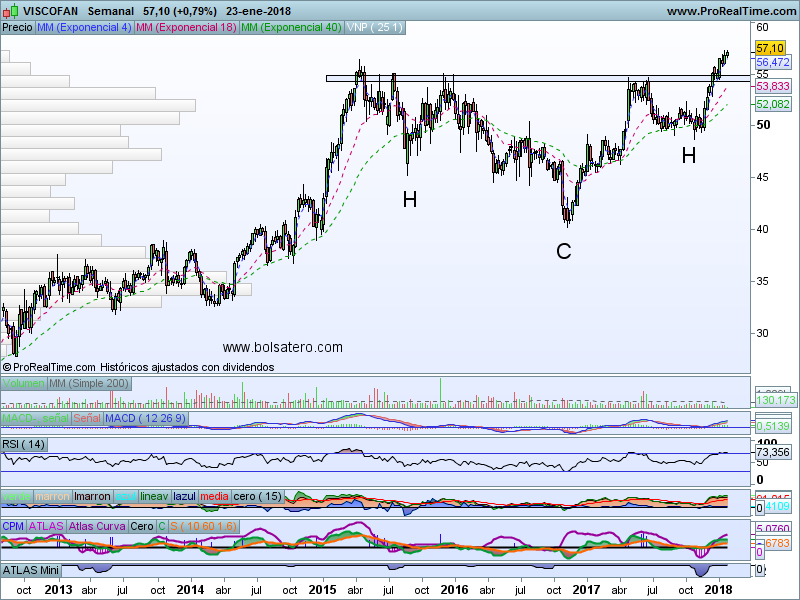Select the MM (Exponencial 40) indicator label
Image resolution: width=800 pixels, height=600 pixels.
point(291,28)
